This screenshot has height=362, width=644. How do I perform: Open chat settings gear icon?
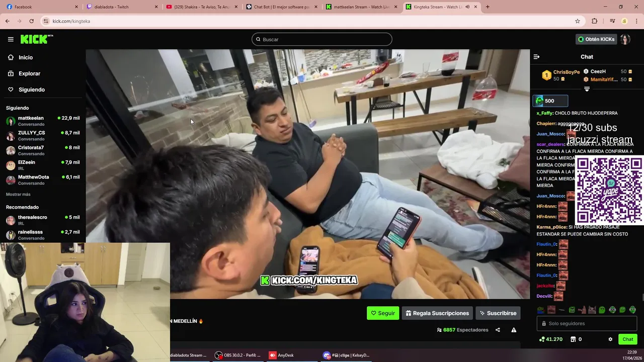tap(610, 339)
